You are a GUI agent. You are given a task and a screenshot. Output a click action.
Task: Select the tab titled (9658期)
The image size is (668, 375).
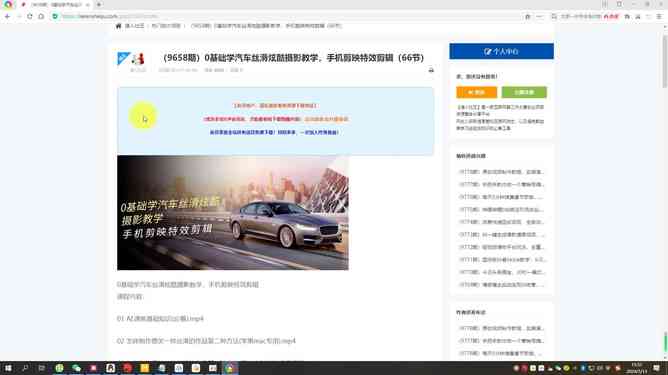click(x=56, y=5)
